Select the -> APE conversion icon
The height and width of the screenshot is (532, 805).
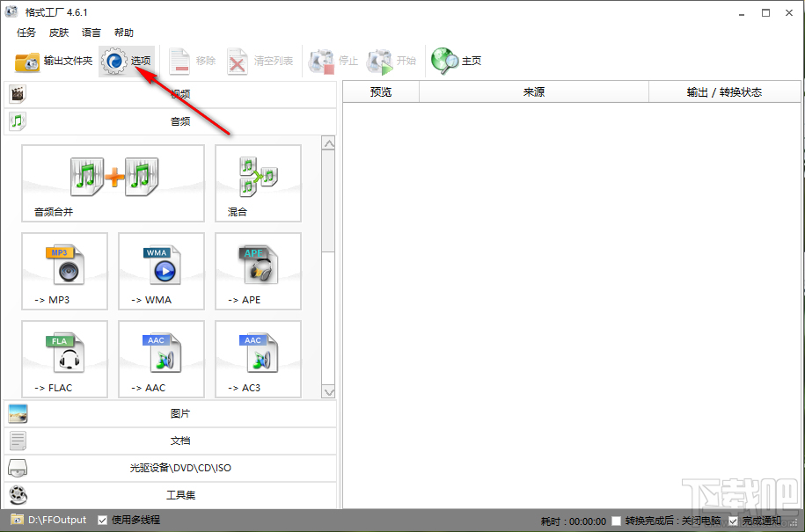click(259, 271)
